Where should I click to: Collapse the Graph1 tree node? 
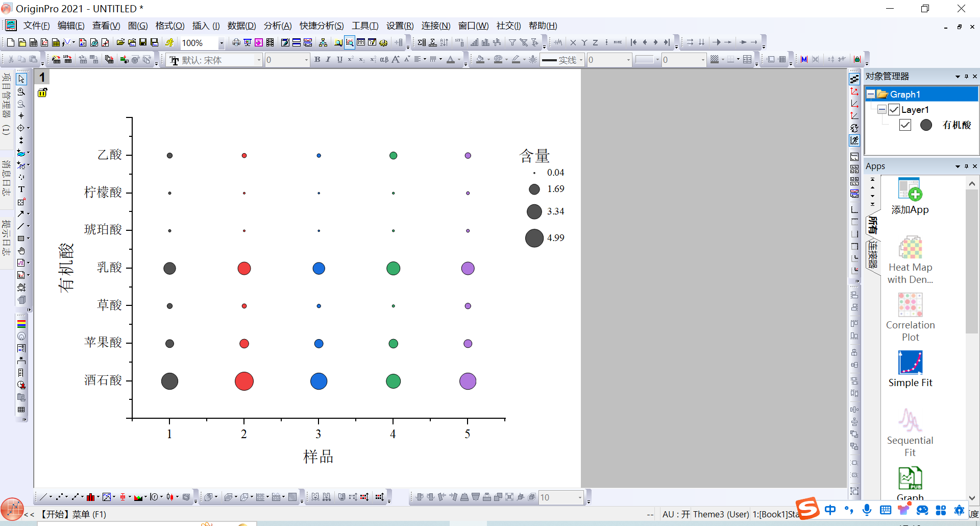[x=871, y=94]
